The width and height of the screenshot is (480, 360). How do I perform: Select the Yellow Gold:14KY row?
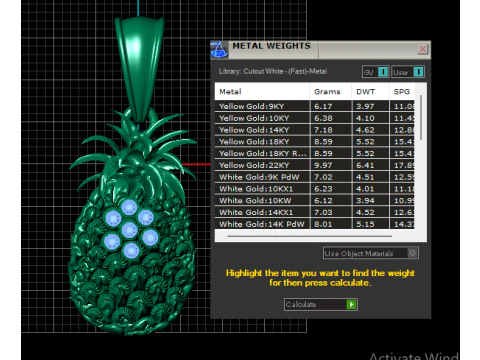pos(315,130)
